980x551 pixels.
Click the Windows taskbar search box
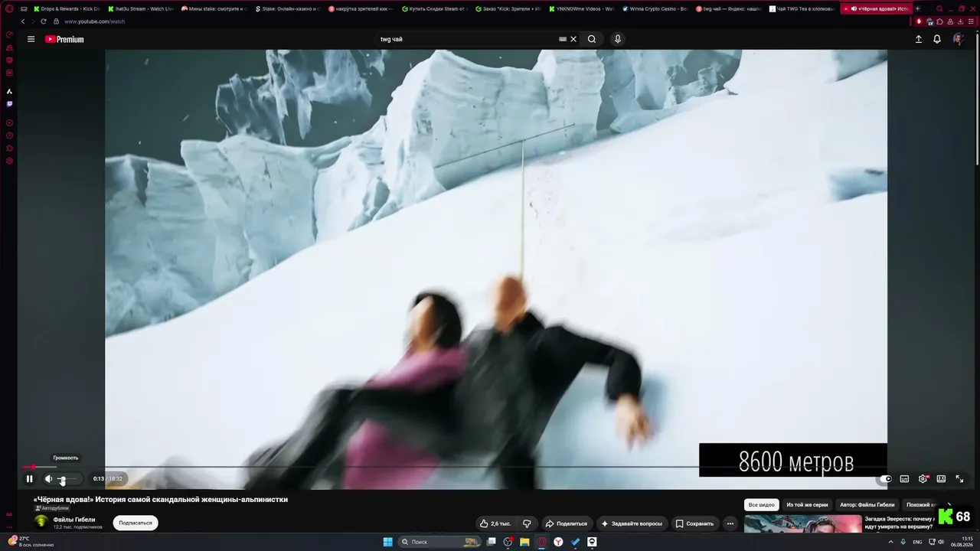click(x=440, y=542)
